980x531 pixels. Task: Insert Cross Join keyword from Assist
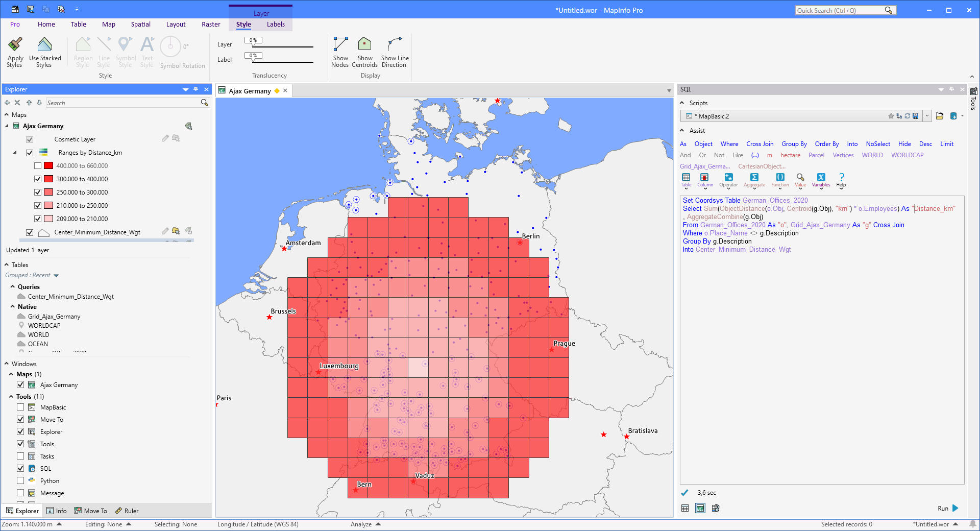(x=759, y=143)
